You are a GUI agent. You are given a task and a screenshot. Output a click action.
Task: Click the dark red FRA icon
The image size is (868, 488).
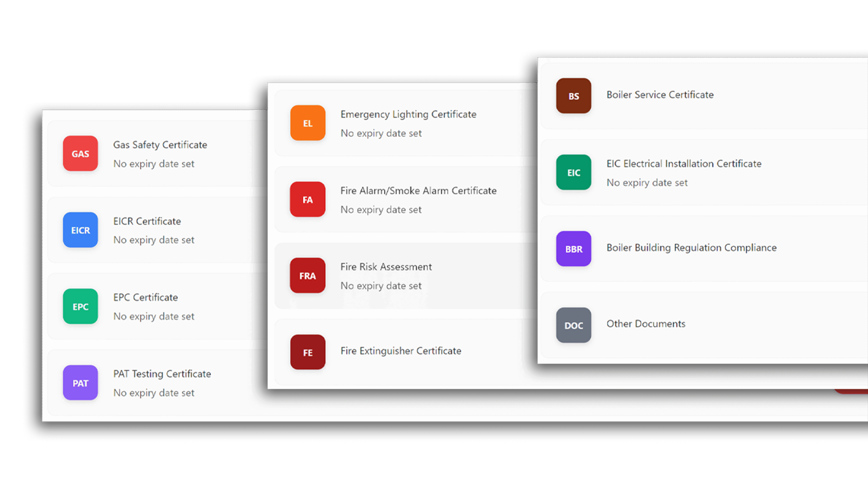(x=308, y=276)
